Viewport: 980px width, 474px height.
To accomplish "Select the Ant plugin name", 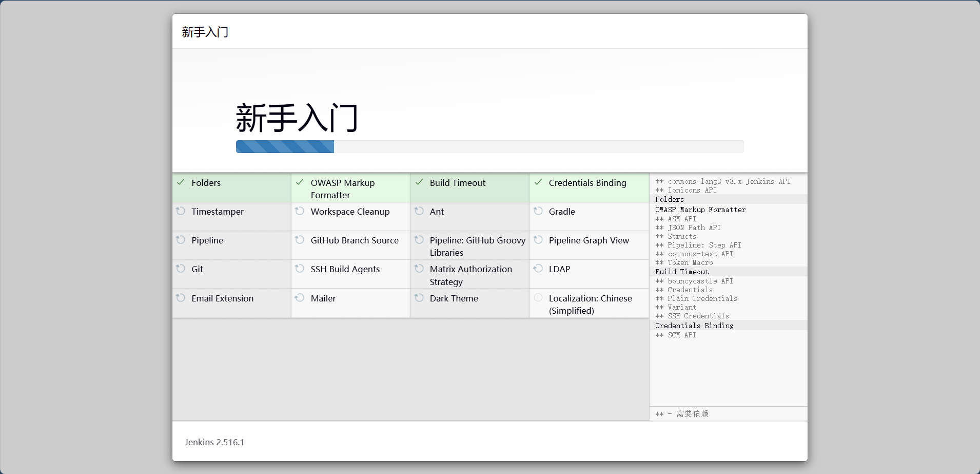I will [x=437, y=212].
